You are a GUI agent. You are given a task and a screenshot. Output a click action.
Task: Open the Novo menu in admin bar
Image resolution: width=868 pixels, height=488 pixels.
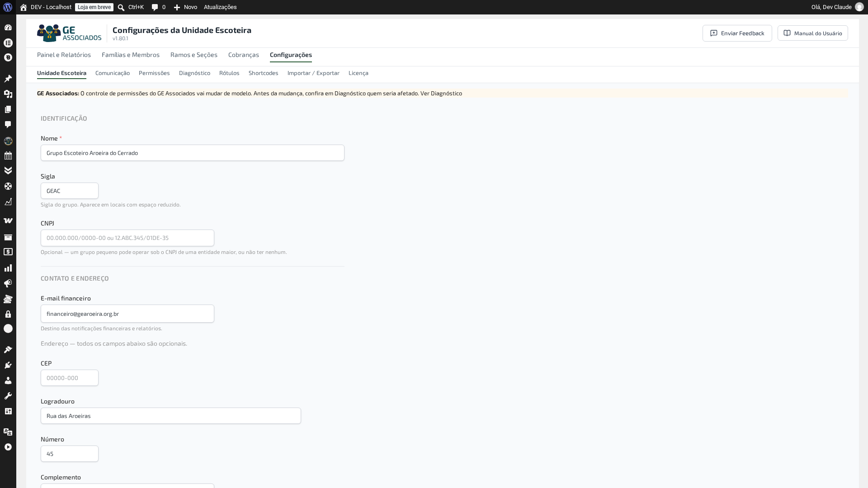[185, 7]
